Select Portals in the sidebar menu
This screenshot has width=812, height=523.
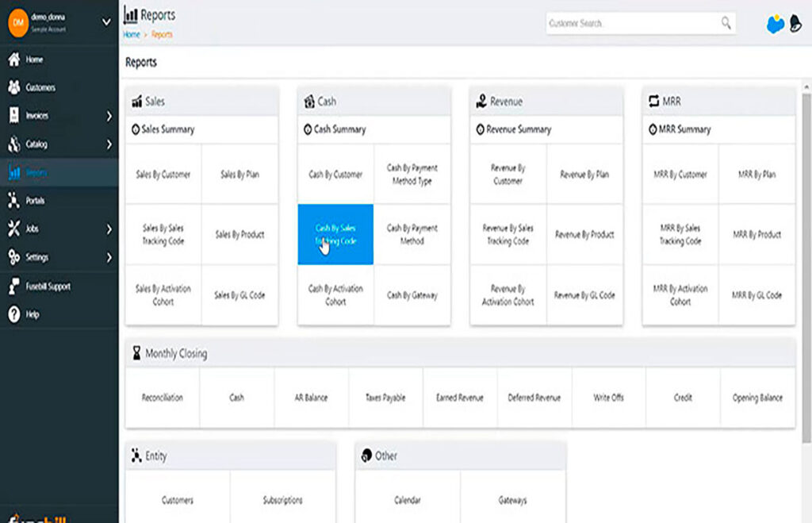(59, 201)
